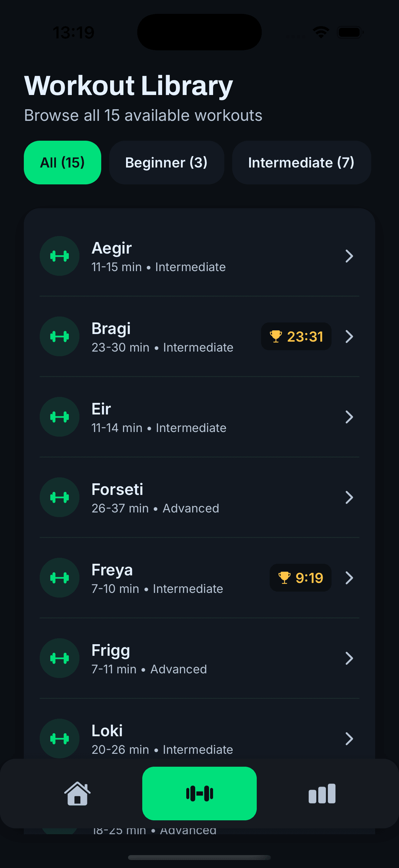Open the Home tab icon

77,793
